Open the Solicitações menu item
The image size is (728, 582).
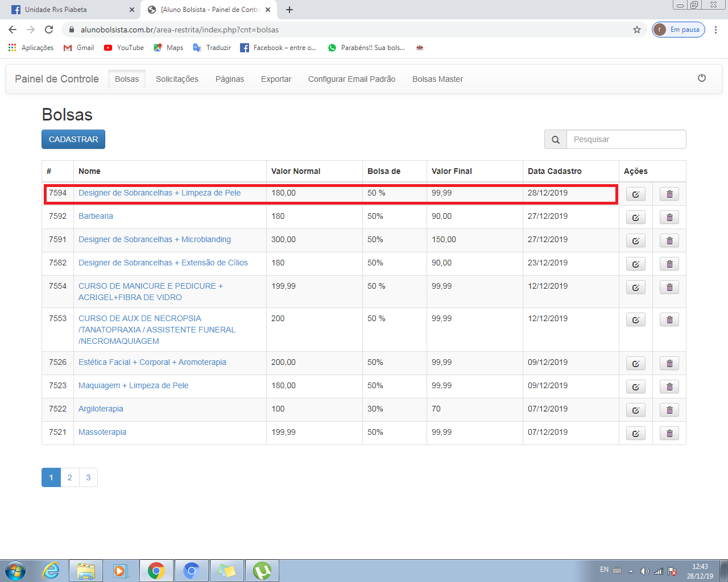click(177, 79)
